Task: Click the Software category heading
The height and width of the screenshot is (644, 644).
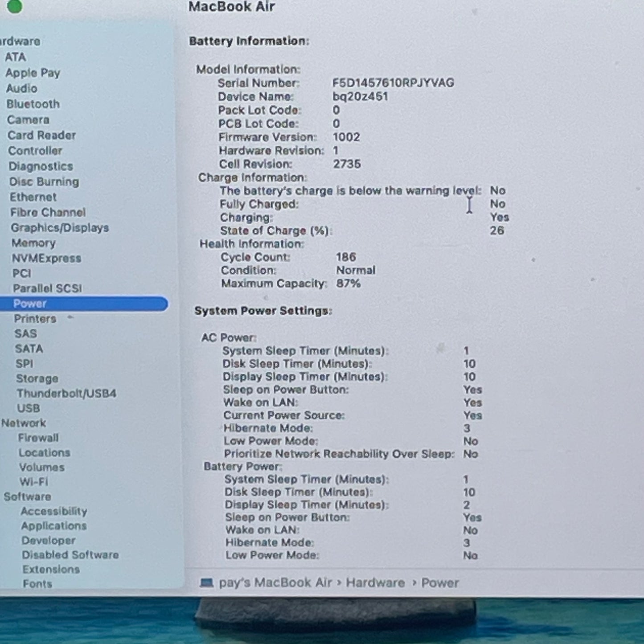Action: [28, 496]
